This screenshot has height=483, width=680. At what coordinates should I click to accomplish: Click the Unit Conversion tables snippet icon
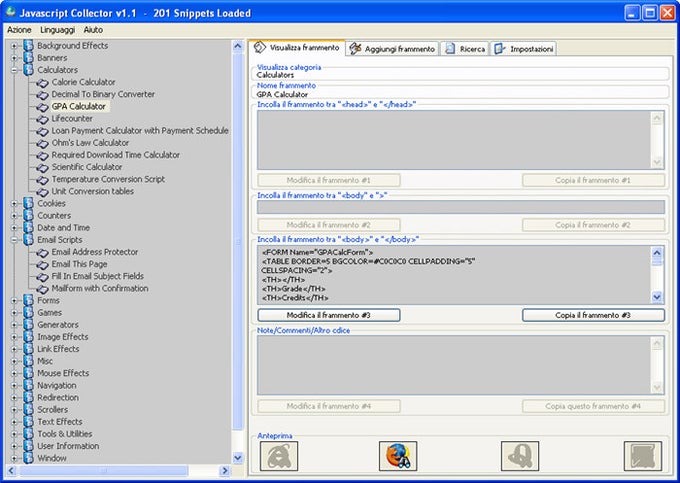click(42, 192)
